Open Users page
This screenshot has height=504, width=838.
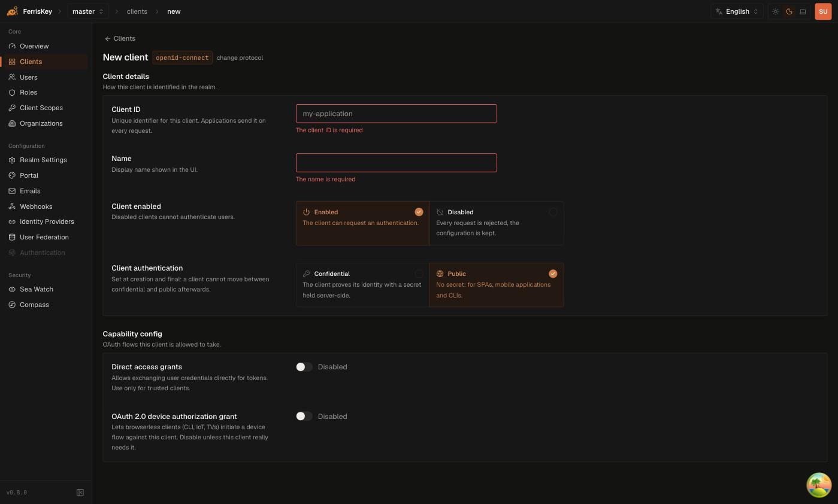coord(45,77)
